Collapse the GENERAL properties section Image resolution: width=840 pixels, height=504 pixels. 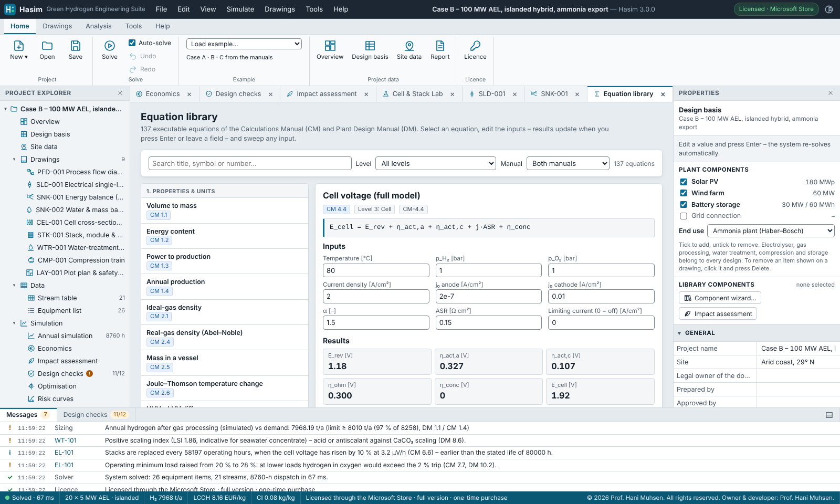coord(679,333)
